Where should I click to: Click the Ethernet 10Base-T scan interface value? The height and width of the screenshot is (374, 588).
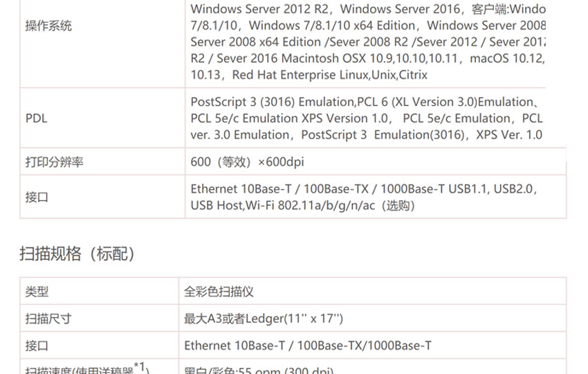(308, 346)
